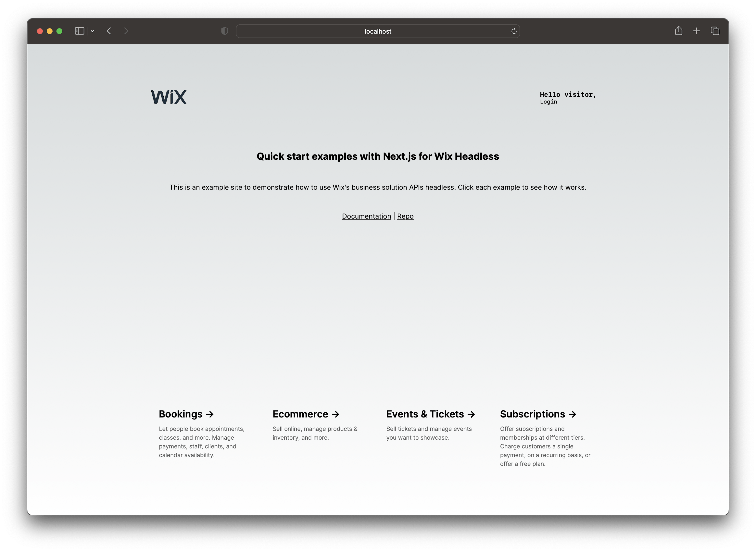Minimize the window with yellow button

click(x=50, y=31)
